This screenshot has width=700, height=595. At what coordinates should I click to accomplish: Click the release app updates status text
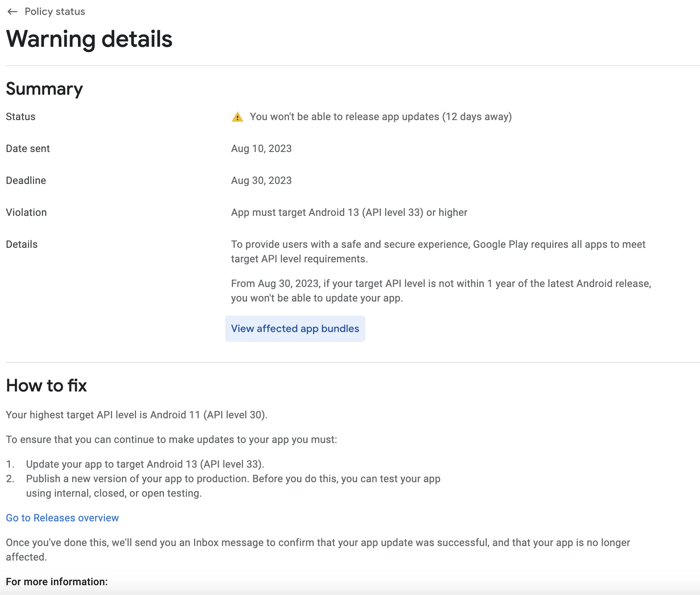[x=380, y=117]
